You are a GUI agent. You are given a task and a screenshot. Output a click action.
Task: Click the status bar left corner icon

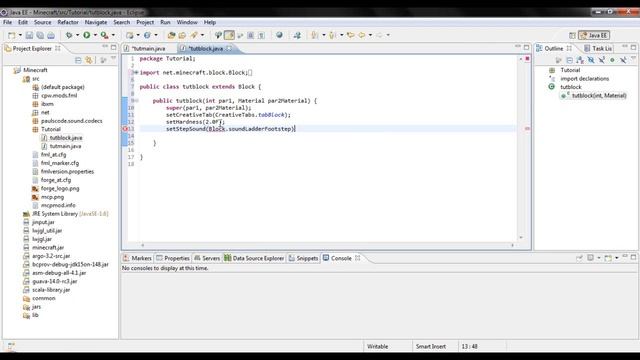pyautogui.click(x=11, y=346)
